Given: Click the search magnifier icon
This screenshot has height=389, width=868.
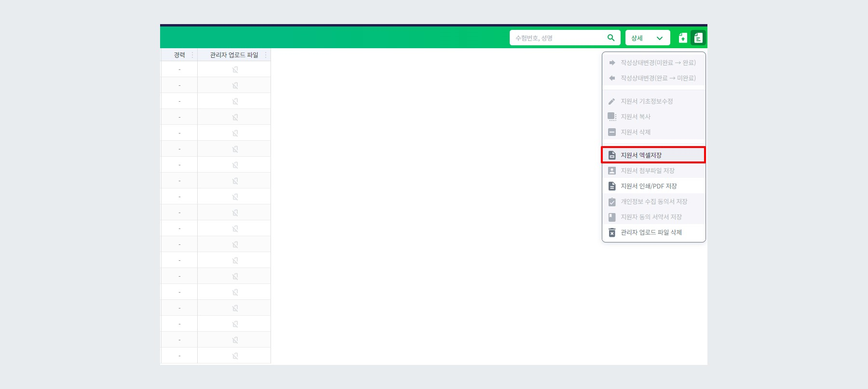Looking at the screenshot, I should click(611, 38).
